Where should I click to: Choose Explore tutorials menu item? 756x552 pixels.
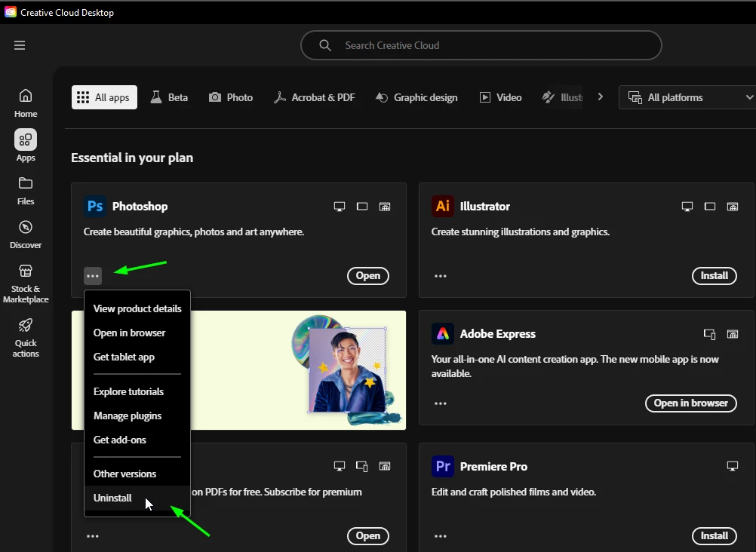pos(137,391)
